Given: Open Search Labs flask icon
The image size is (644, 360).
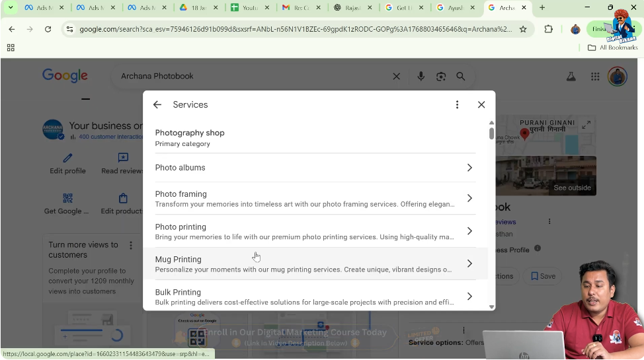Looking at the screenshot, I should (x=571, y=77).
